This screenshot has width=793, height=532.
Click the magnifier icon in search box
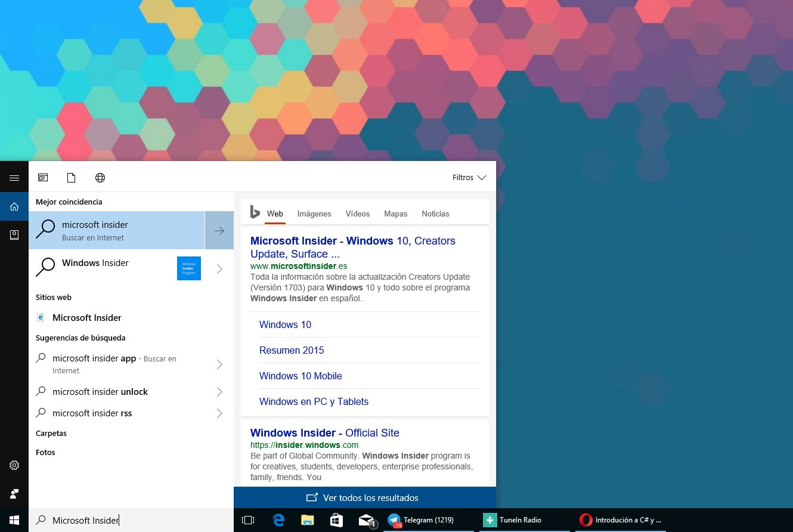tap(41, 520)
